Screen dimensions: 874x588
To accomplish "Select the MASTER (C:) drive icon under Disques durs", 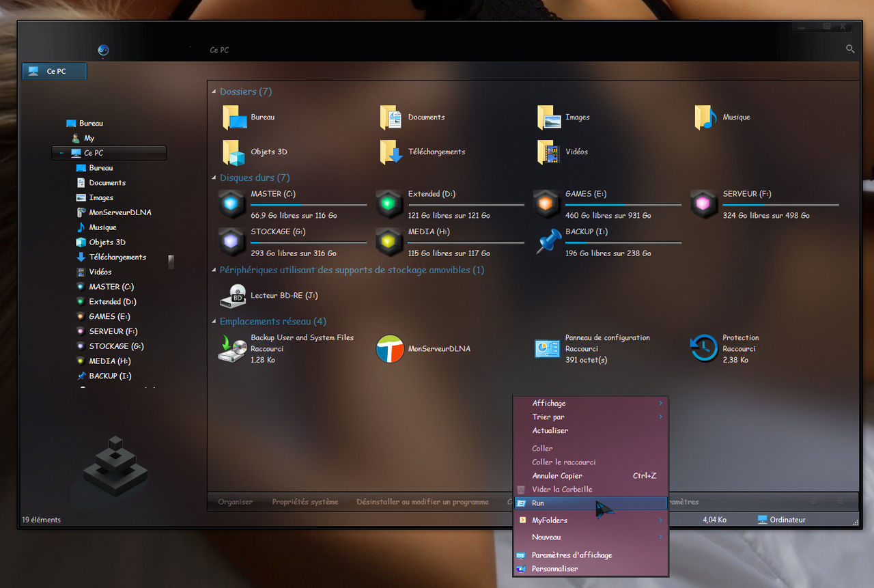I will [232, 204].
